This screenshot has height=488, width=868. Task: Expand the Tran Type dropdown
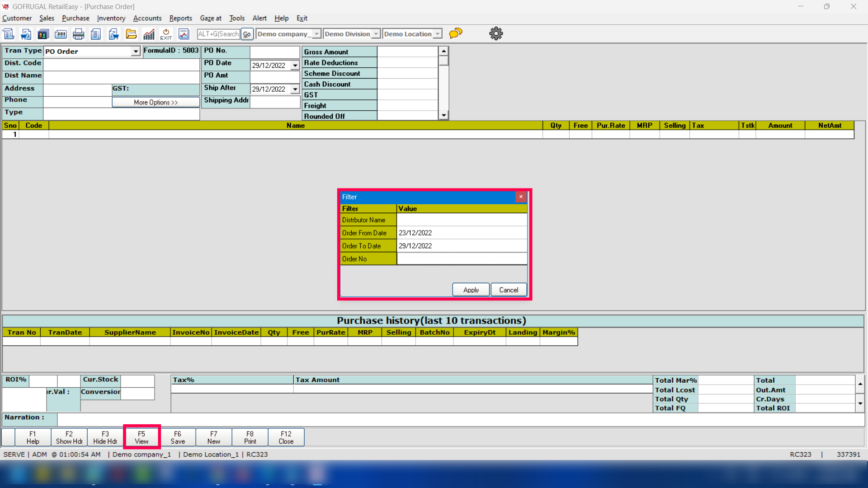(x=136, y=52)
